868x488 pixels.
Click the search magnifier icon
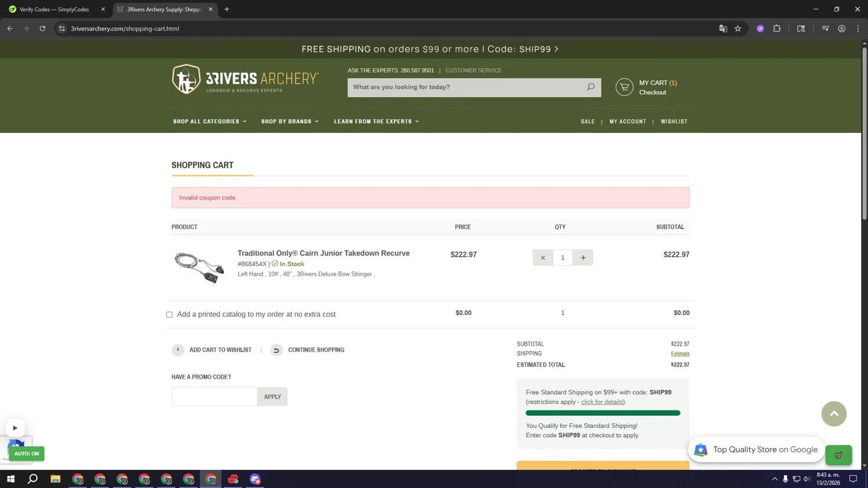[x=590, y=87]
